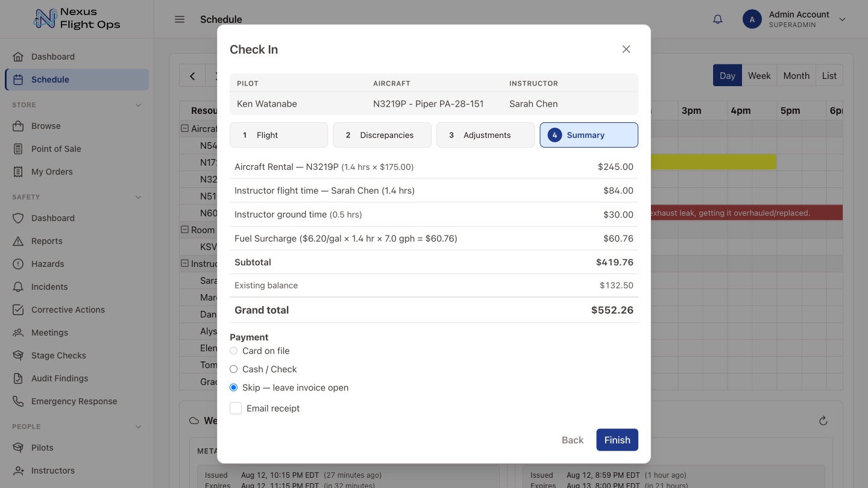Switch schedule to List view
868x488 pixels.
click(829, 75)
